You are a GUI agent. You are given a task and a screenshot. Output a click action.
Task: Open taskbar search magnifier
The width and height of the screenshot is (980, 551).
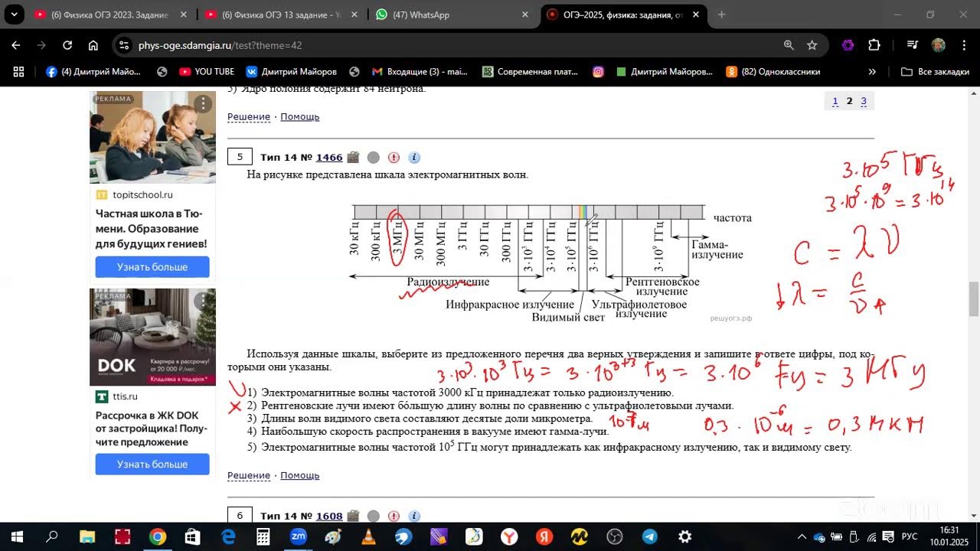[52, 536]
